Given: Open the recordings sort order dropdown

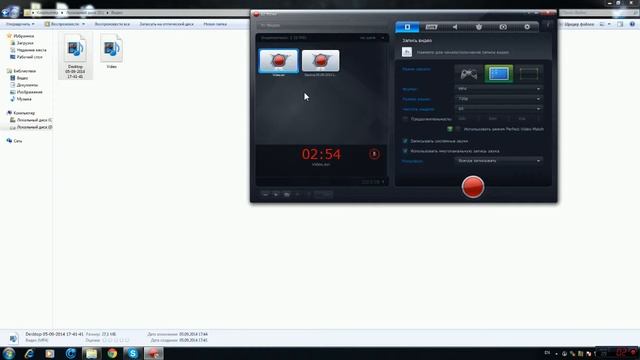Looking at the screenshot, I should click(371, 38).
